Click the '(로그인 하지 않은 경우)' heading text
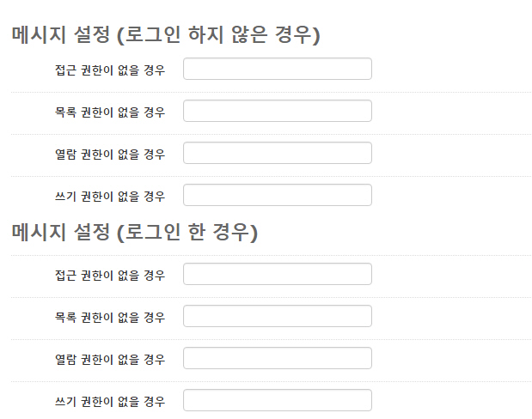 pyautogui.click(x=218, y=35)
